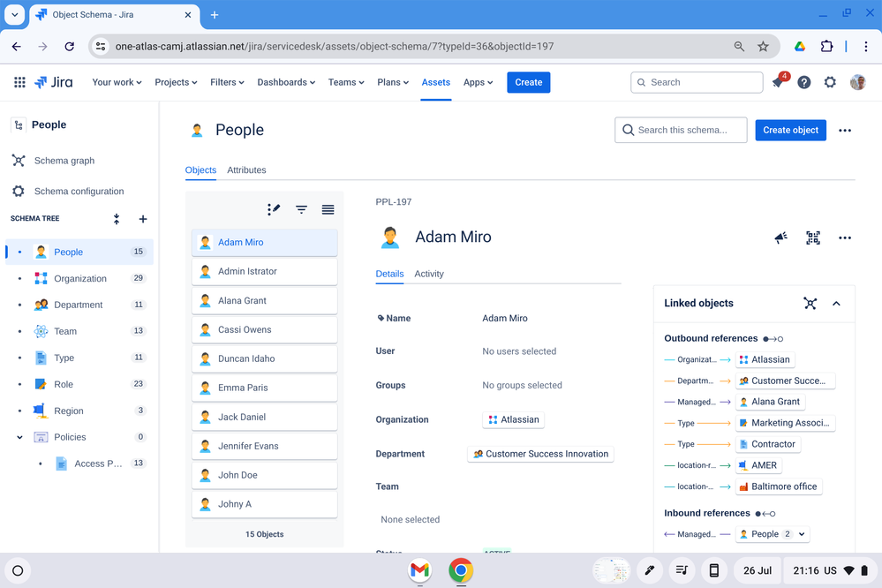
Task: Open the Atlassian organization link
Action: coord(514,419)
